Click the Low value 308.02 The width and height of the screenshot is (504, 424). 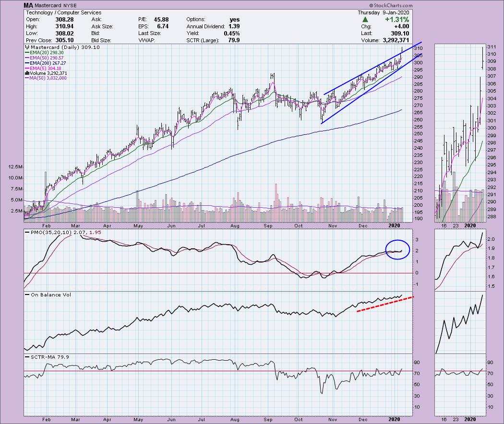point(64,34)
